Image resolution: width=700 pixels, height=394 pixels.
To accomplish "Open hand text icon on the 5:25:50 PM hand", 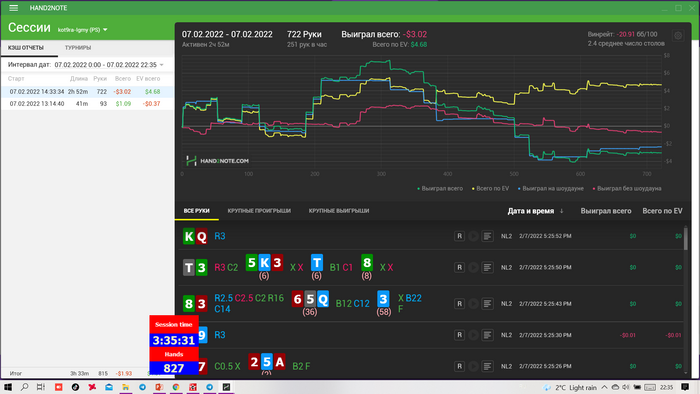I will point(488,267).
